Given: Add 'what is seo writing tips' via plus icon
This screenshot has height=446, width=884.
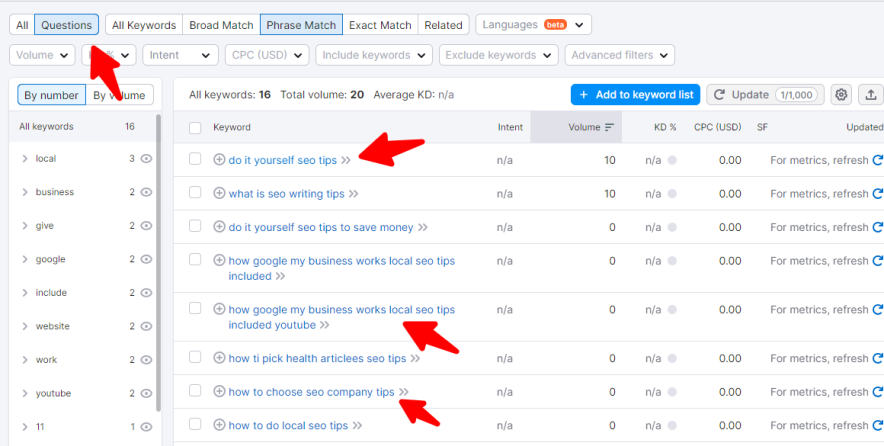Looking at the screenshot, I should [x=219, y=193].
